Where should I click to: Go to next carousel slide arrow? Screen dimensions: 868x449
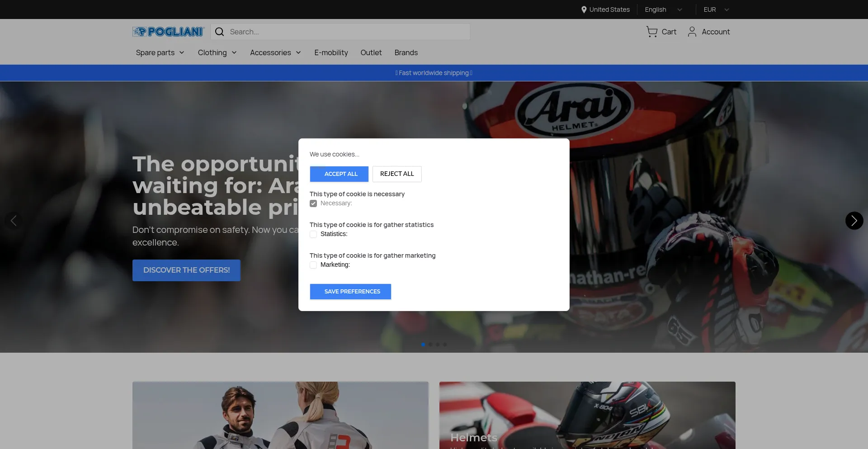pos(854,221)
